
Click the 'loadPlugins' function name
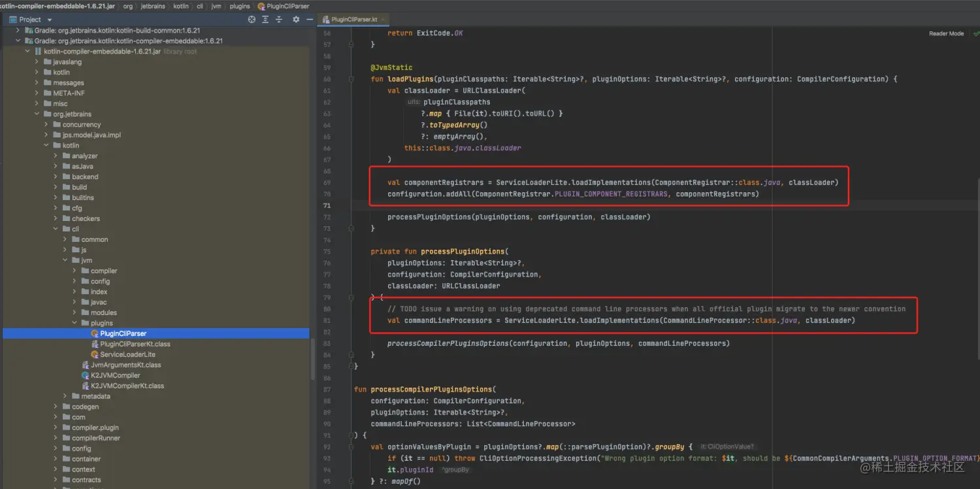[410, 79]
